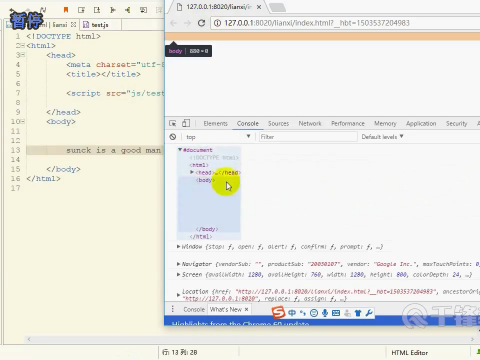Image resolution: width=480 pixels, height=360 pixels.
Task: Activate the DevTools inspect element picker
Action: [173, 123]
